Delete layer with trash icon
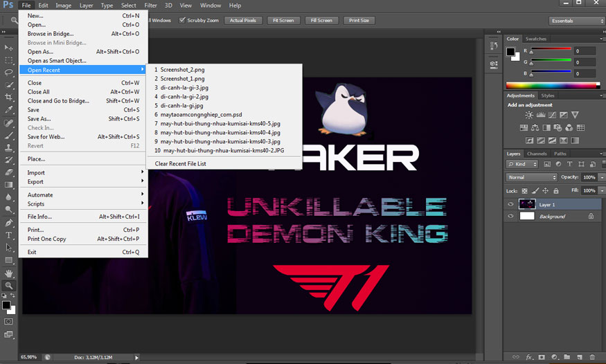606x364 pixels. tap(592, 357)
